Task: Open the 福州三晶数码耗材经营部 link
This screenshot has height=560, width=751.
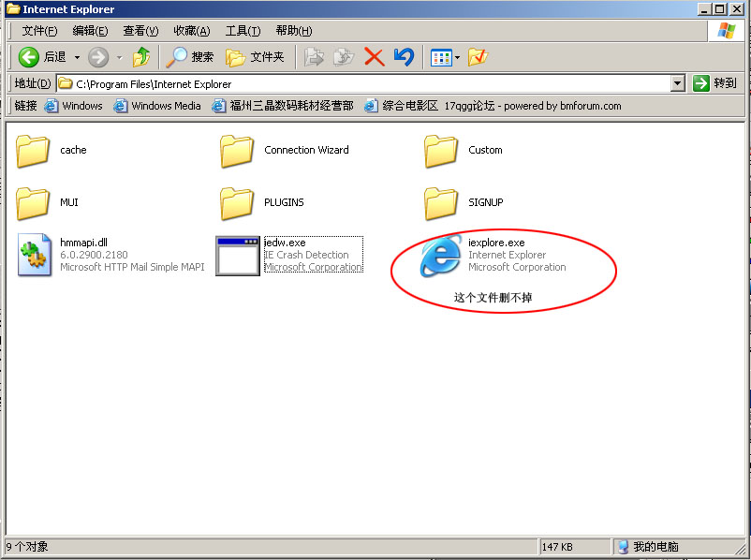Action: coord(283,106)
